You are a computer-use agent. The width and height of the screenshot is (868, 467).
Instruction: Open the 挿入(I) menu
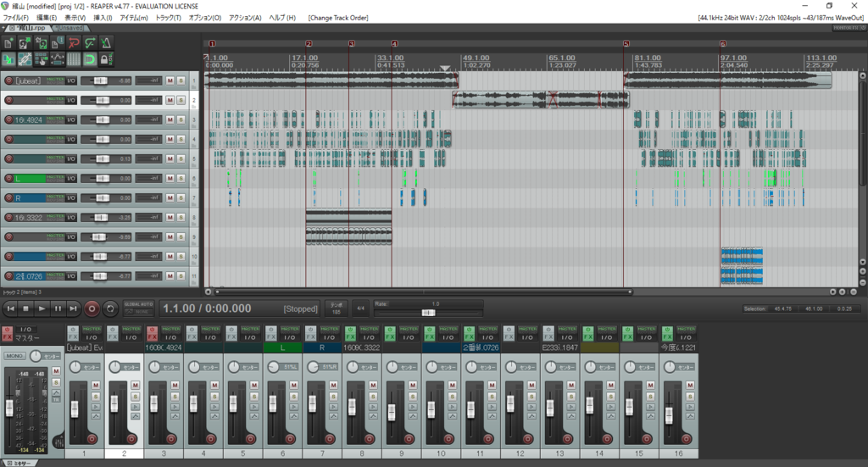point(103,18)
